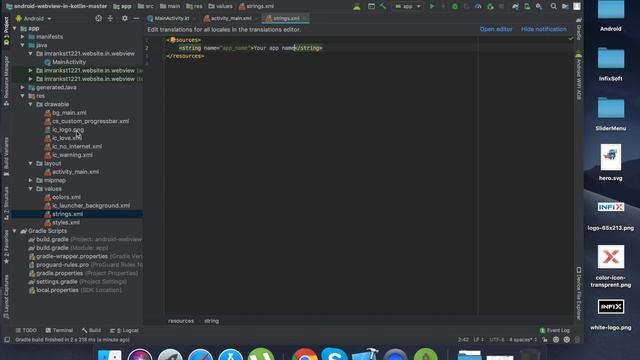640x360 pixels.
Task: Hide the project panel with minus icon
Action: (136, 18)
